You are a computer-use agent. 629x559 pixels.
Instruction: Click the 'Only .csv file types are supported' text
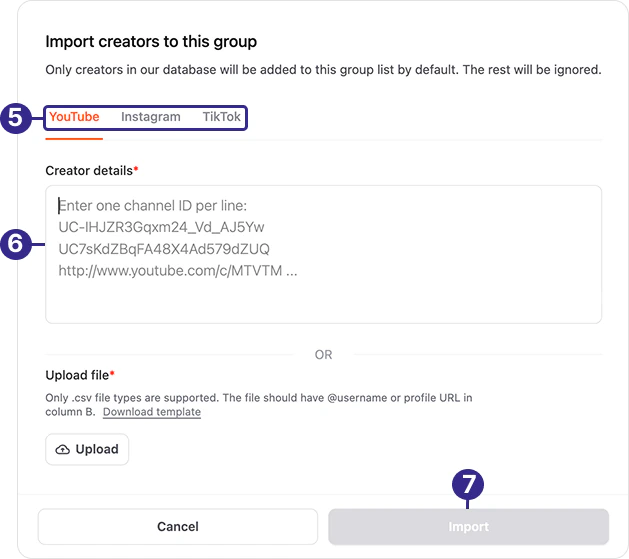pyautogui.click(x=259, y=405)
